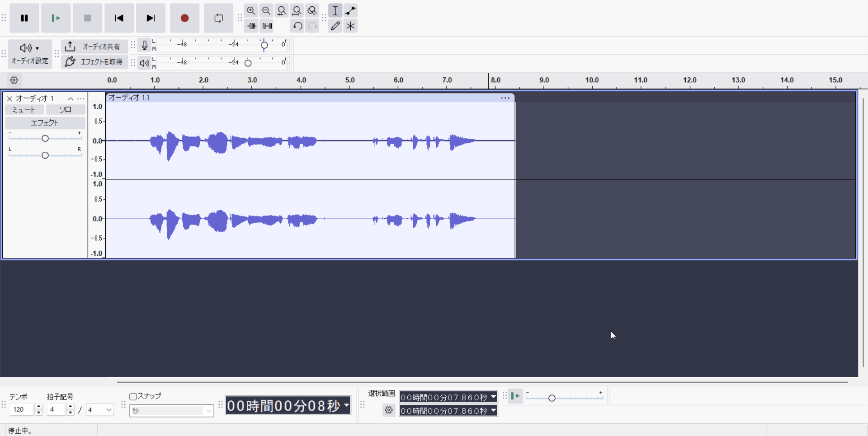Expand the time display format dropdown

(x=347, y=405)
